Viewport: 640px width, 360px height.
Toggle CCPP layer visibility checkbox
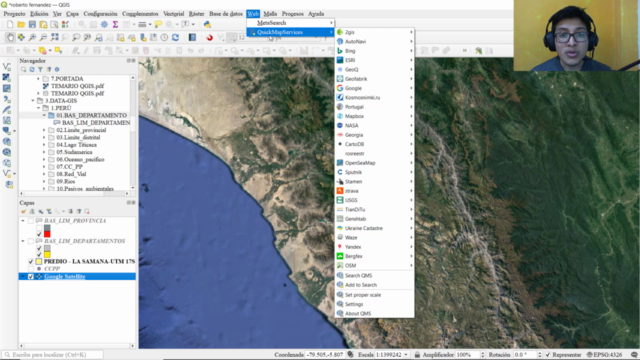coord(31,269)
